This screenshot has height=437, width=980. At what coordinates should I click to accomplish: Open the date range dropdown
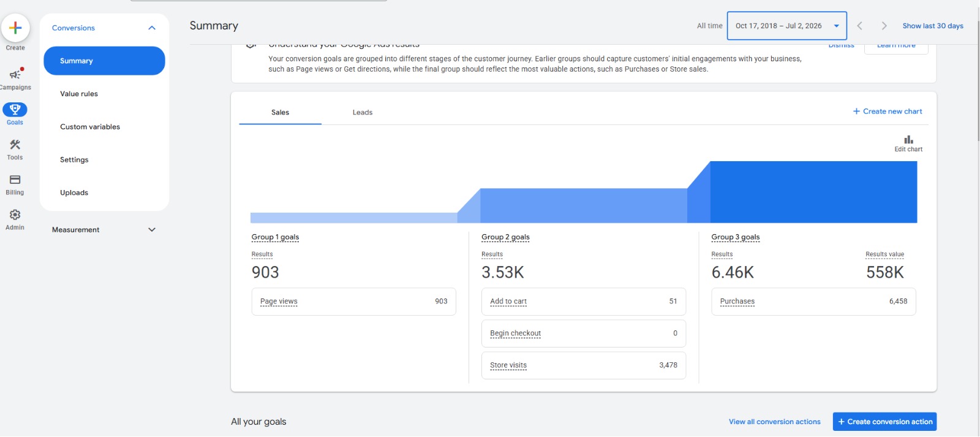coord(787,26)
